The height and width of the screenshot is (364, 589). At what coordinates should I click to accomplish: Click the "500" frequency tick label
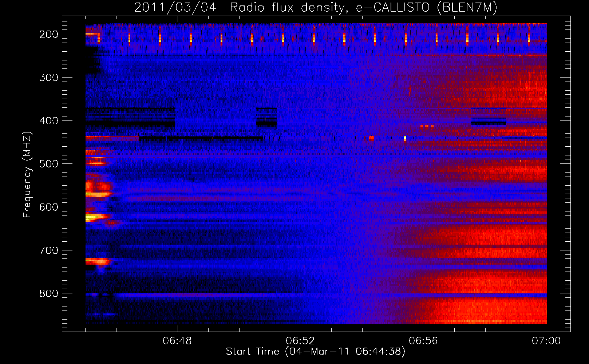point(49,164)
